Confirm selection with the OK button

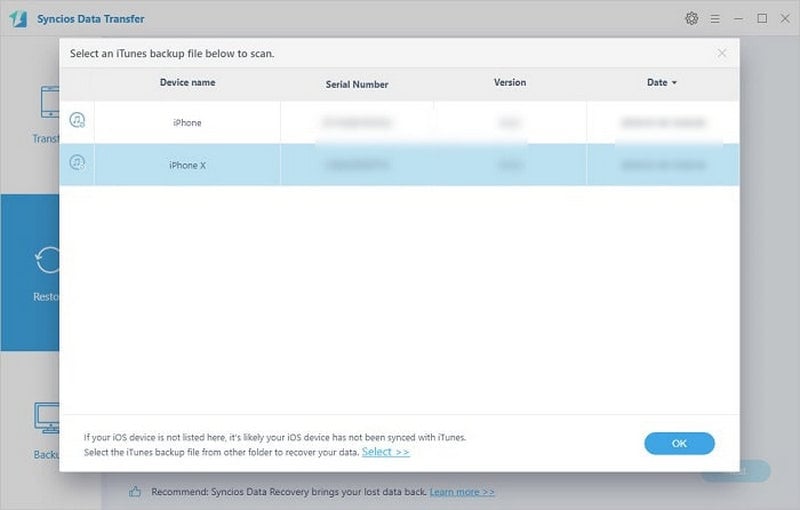[679, 444]
